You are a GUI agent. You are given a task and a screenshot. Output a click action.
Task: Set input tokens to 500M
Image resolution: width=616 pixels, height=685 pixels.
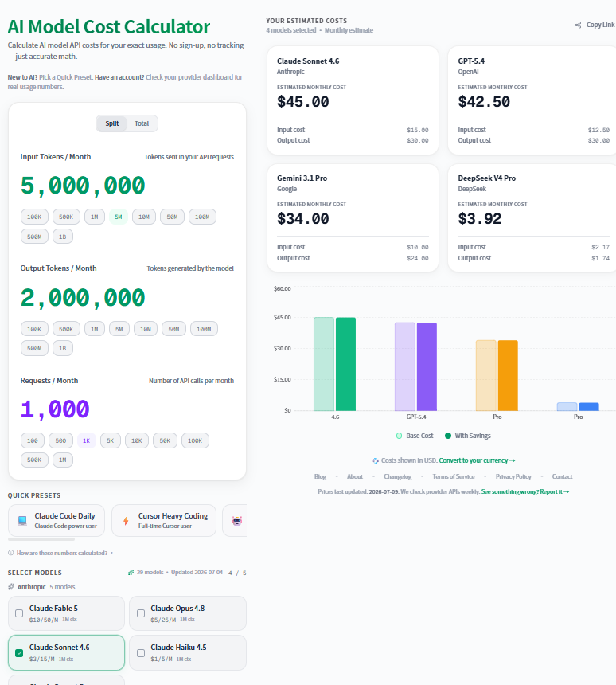[34, 237]
